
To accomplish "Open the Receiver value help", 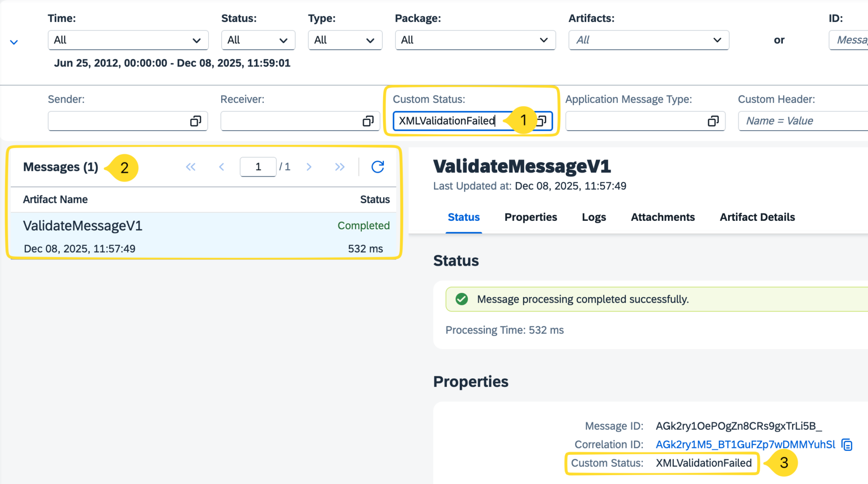I will tap(368, 121).
